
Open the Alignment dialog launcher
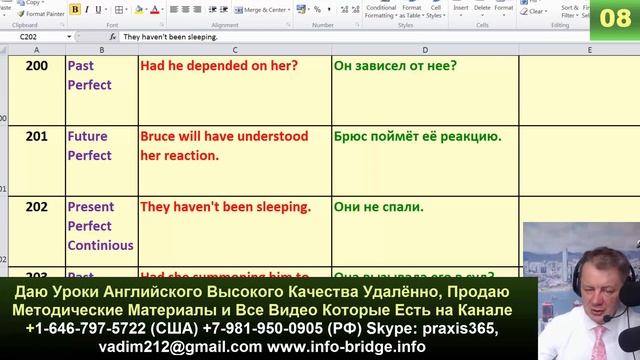coord(289,25)
